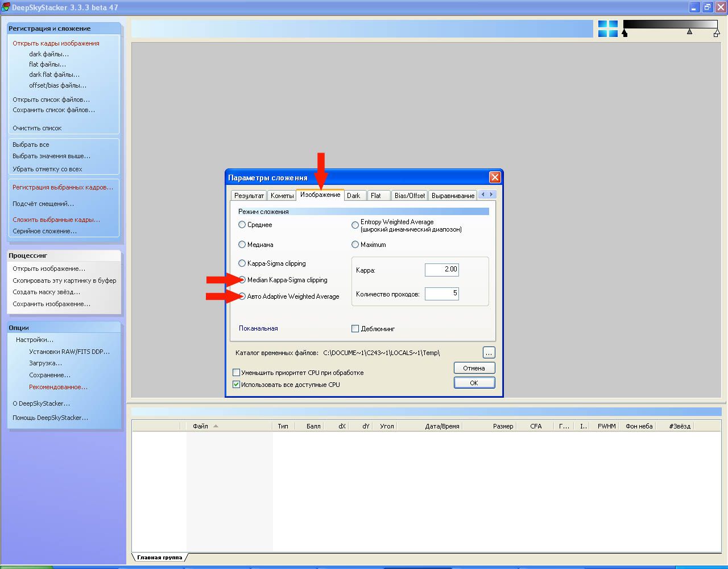
Task: Click the Kappa value input field
Action: tap(441, 270)
